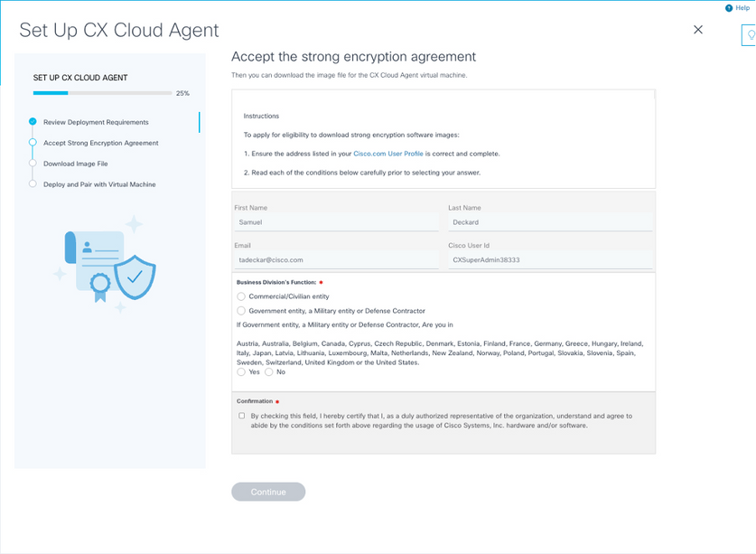Click 'Business Division's Function:' label
Image resolution: width=756 pixels, height=554 pixels.
click(276, 282)
